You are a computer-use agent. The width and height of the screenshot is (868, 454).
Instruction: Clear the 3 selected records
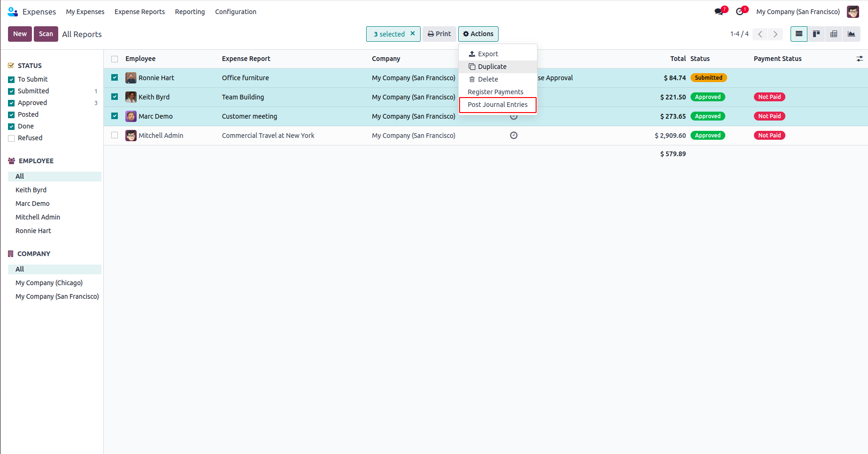click(x=413, y=33)
